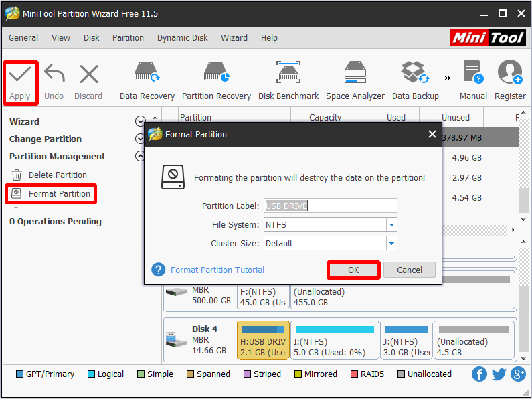Click the Discard X icon
Viewport: 532px width, 399px height.
(x=89, y=74)
